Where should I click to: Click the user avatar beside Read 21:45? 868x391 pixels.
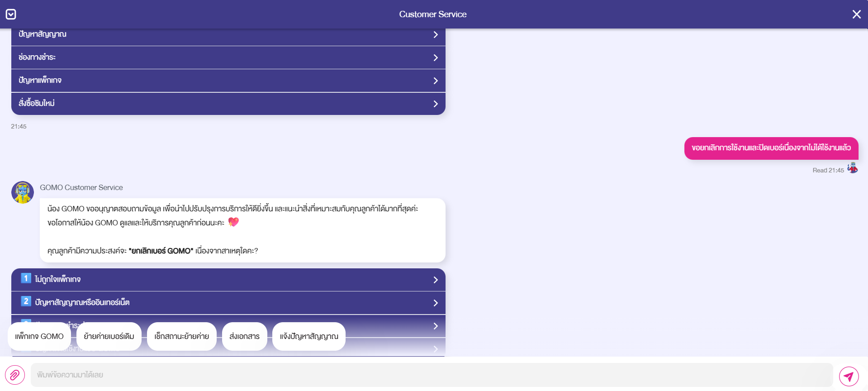point(853,168)
